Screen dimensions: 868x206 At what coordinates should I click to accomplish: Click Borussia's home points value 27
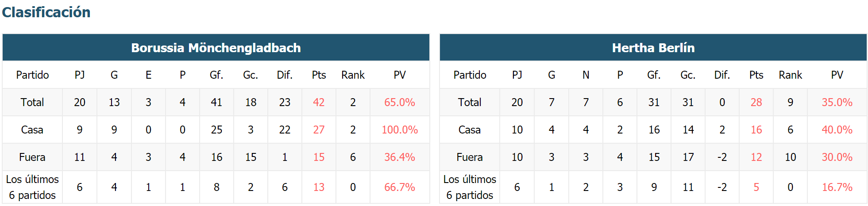319,130
